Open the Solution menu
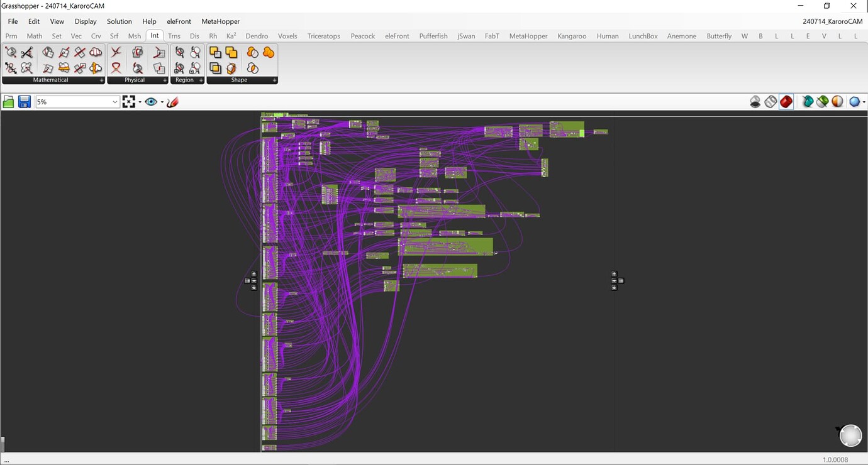 (119, 21)
